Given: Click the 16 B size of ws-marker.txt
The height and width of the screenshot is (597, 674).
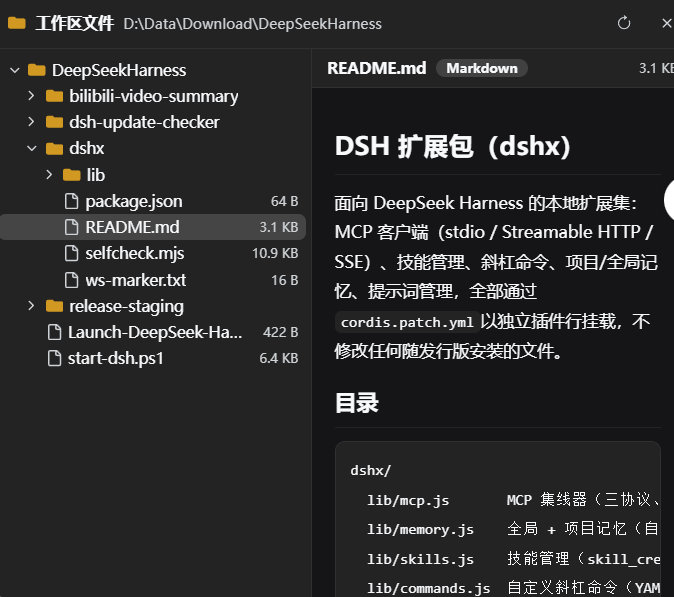Looking at the screenshot, I should click(x=285, y=280).
